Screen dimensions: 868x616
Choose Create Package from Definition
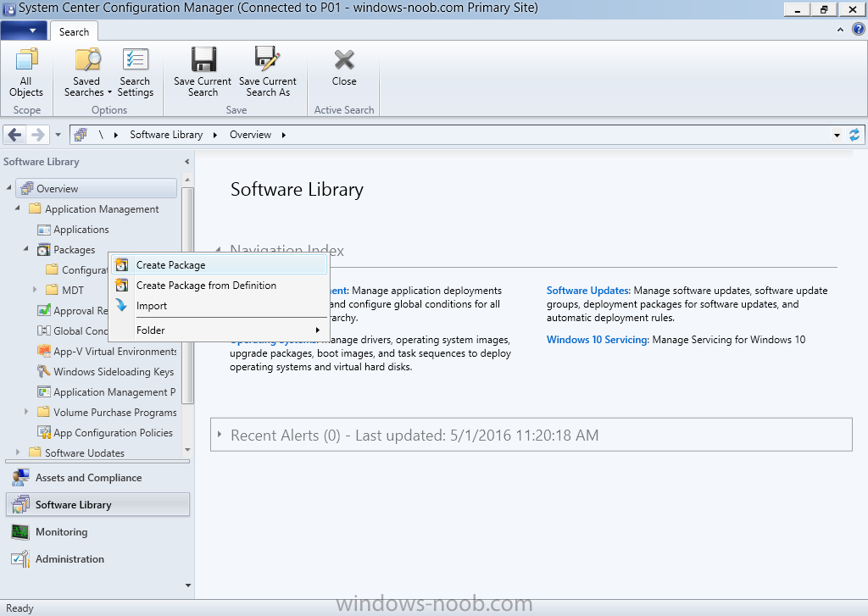pos(220,286)
